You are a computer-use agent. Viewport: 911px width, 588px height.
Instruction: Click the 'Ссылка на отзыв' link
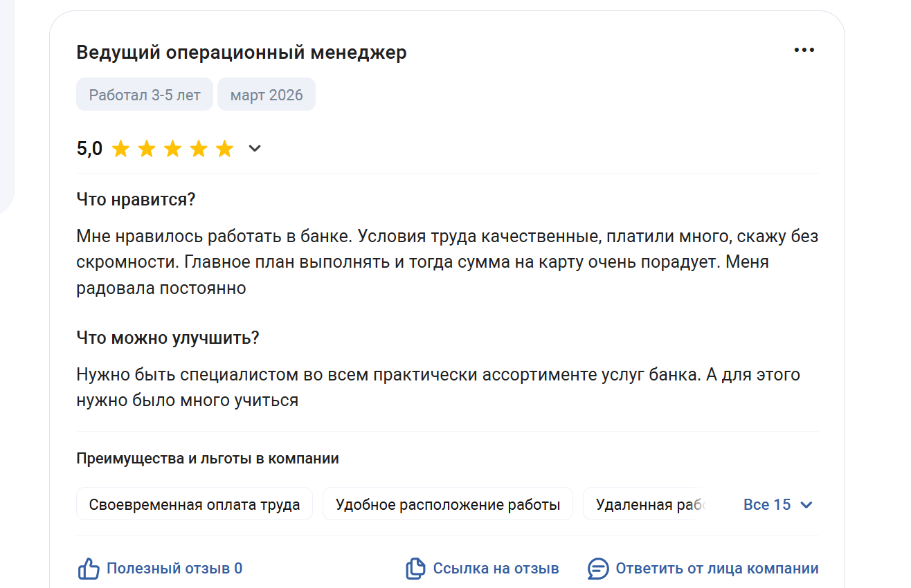496,569
